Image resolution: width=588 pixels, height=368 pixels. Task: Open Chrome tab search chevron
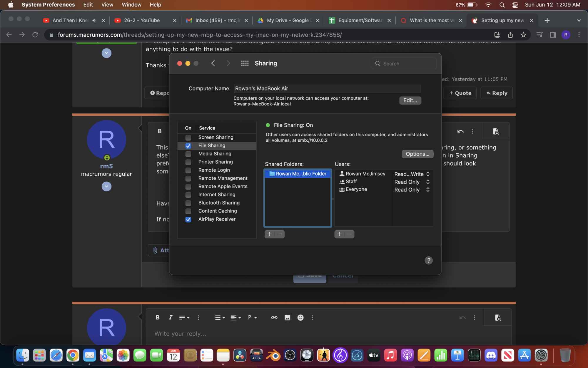[x=579, y=20]
